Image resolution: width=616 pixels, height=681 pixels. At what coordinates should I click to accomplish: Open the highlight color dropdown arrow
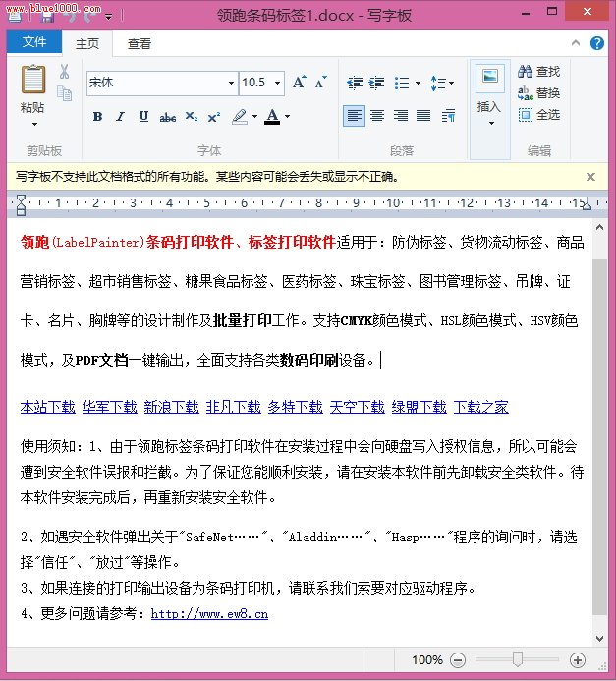[254, 116]
